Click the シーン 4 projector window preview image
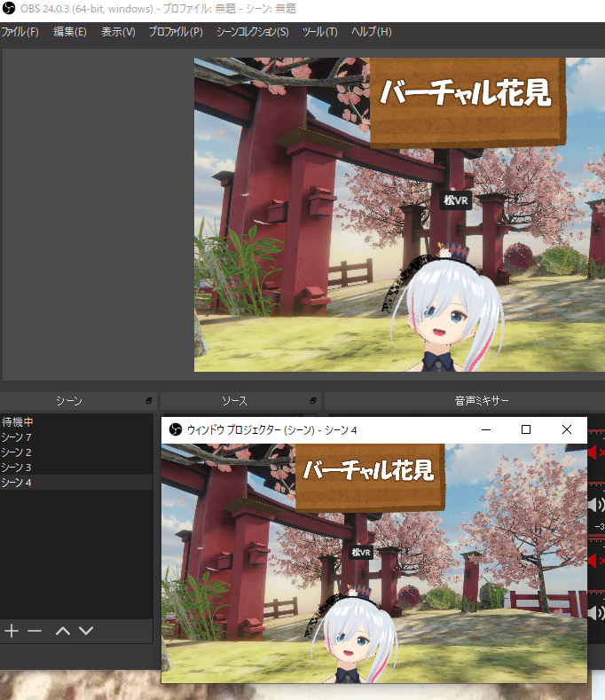 click(374, 563)
